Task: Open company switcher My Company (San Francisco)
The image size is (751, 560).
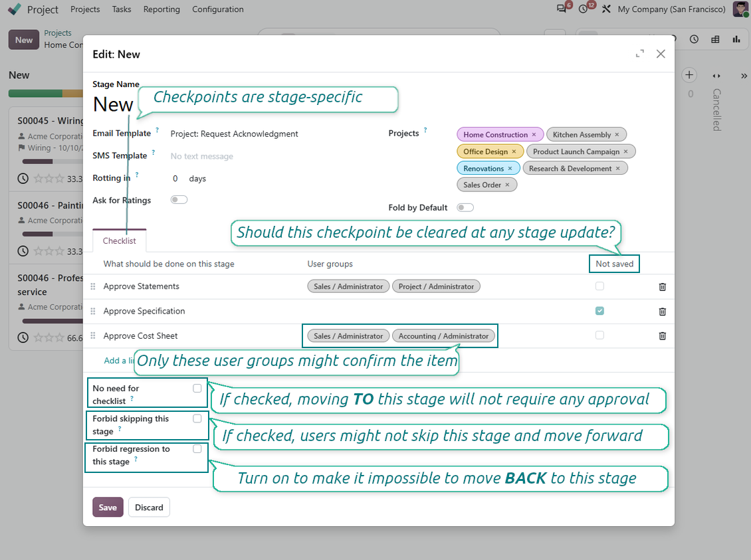Action: coord(671,9)
